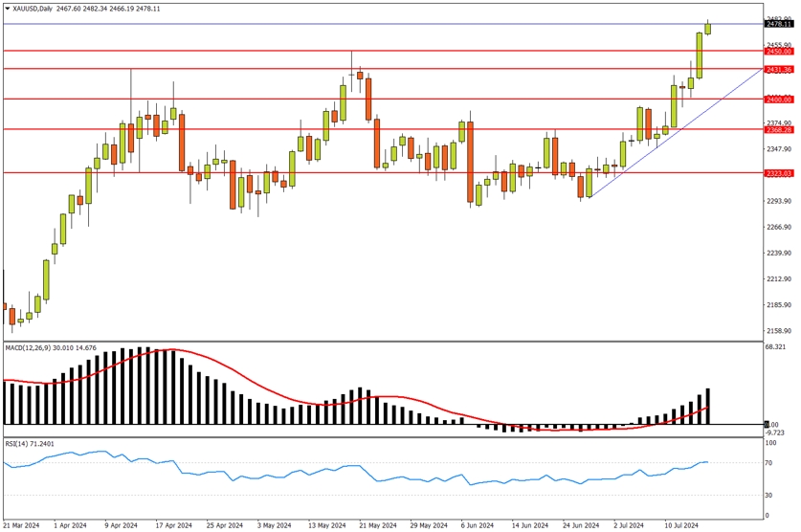Click the 2158.90 price on the axis
Viewport: 801px width, 532px height.
click(780, 331)
